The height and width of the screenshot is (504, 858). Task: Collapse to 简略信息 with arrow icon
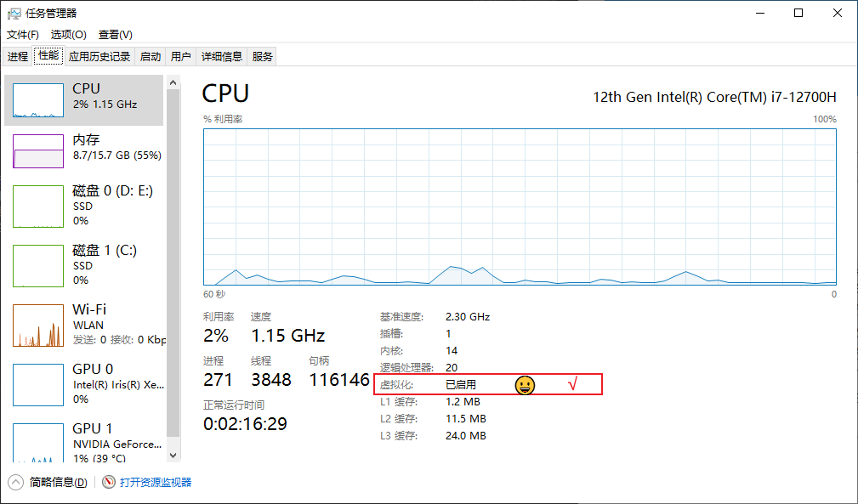15,482
